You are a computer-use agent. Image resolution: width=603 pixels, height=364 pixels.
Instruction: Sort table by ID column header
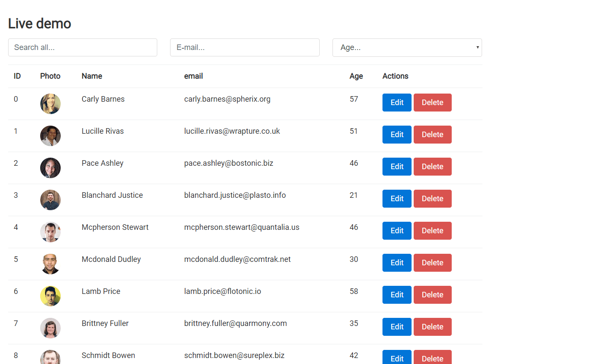pos(17,76)
